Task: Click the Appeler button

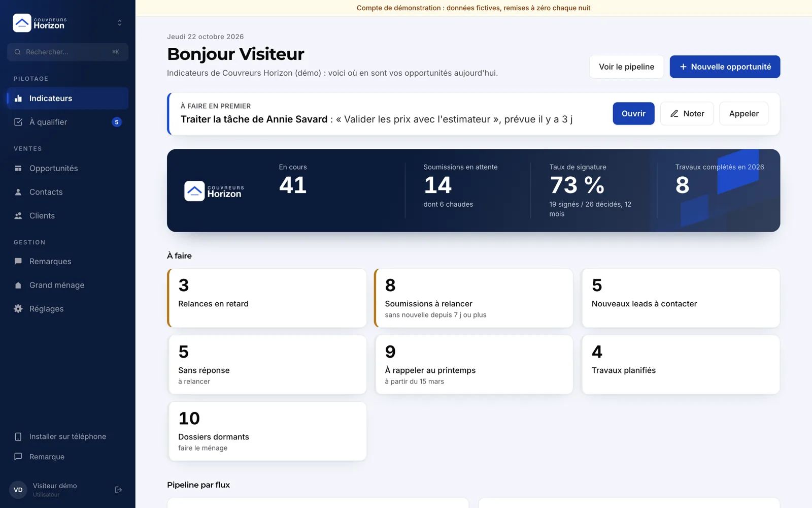Action: point(743,114)
